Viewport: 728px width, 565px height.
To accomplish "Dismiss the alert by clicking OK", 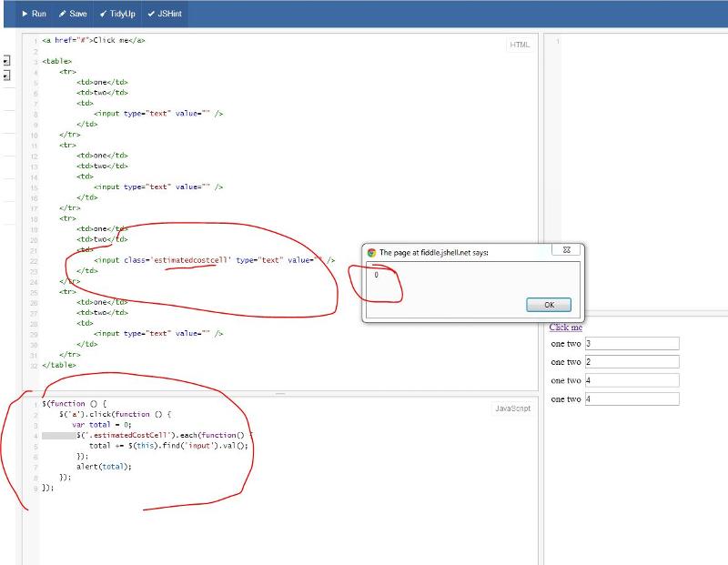I will [x=548, y=305].
